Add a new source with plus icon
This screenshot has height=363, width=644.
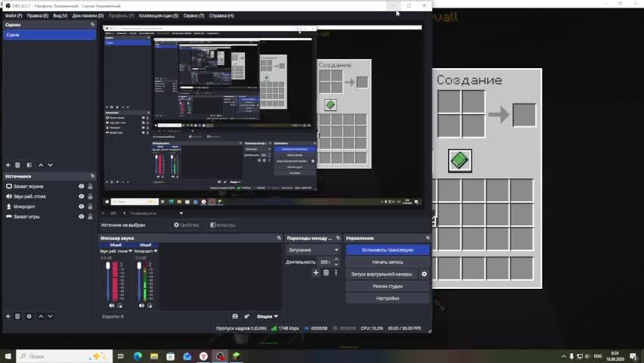tap(8, 316)
